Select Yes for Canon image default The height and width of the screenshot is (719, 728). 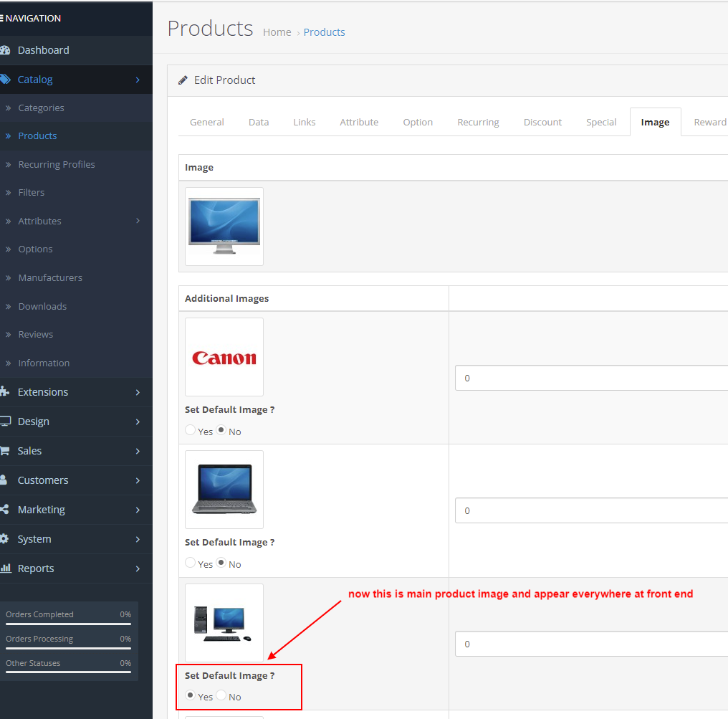point(190,430)
